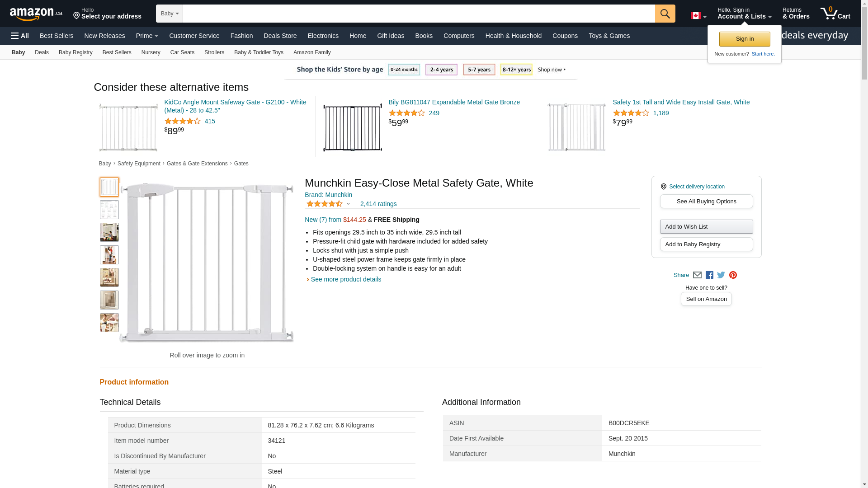Open the Deals Store menu item
Image resolution: width=868 pixels, height=488 pixels.
(280, 36)
